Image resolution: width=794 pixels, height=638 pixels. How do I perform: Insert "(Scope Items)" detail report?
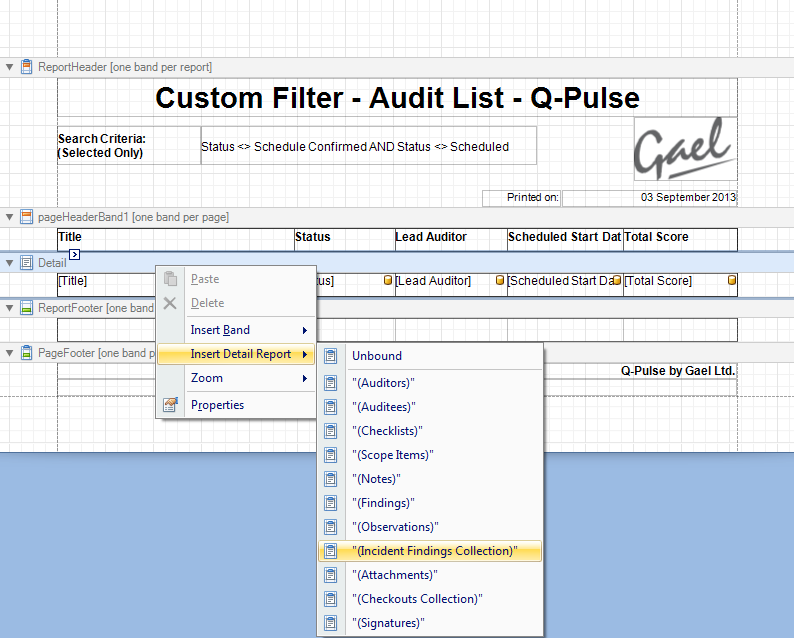430,455
